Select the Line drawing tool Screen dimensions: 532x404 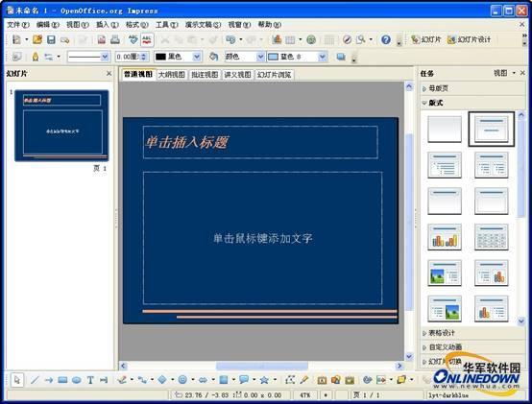coord(35,380)
